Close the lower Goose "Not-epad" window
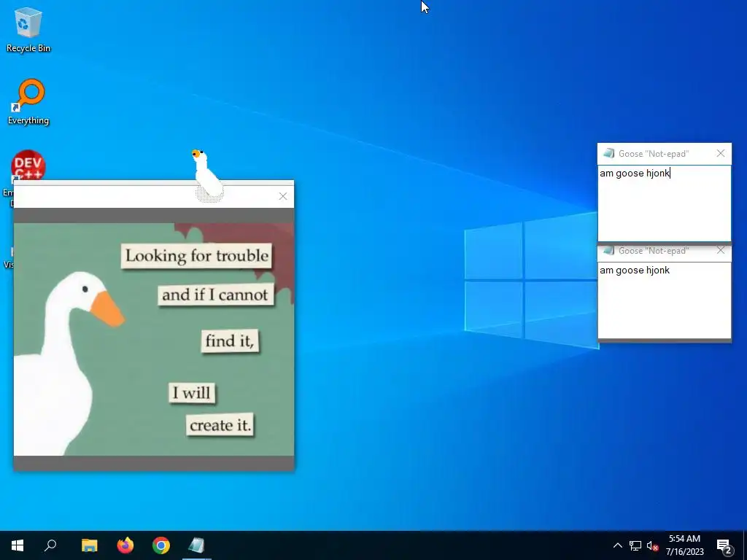Viewport: 747px width, 560px height. pos(721,251)
